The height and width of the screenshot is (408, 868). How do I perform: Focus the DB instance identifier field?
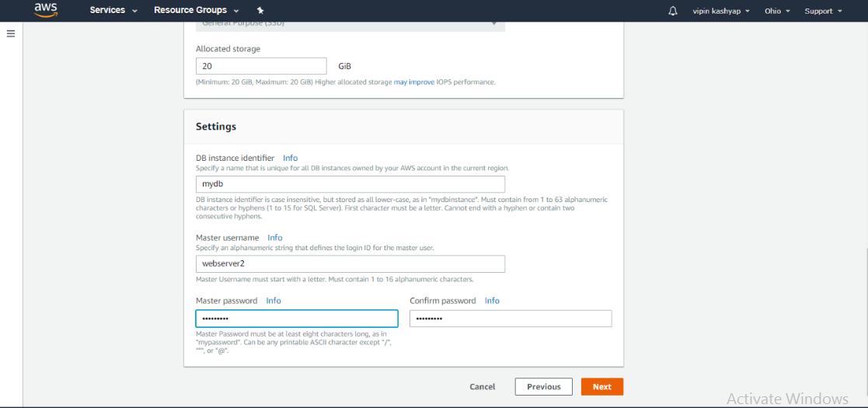pyautogui.click(x=350, y=184)
